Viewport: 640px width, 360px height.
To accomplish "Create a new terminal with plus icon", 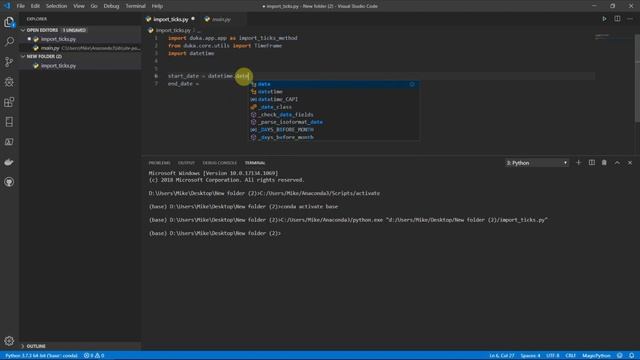I will click(578, 162).
